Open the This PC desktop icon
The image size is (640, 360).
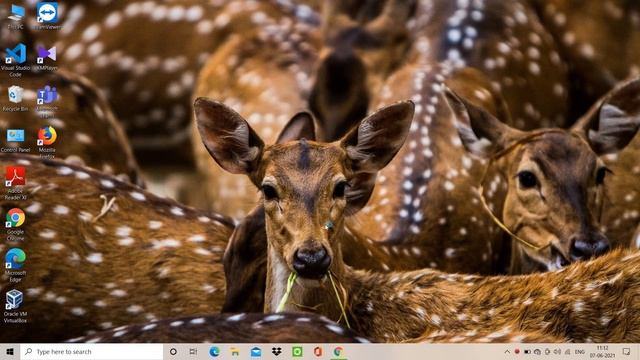16,16
